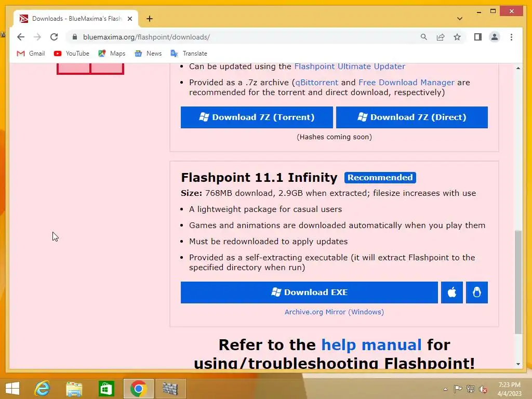This screenshot has width=532, height=399.
Task: View site security lock info
Action: tap(75, 37)
